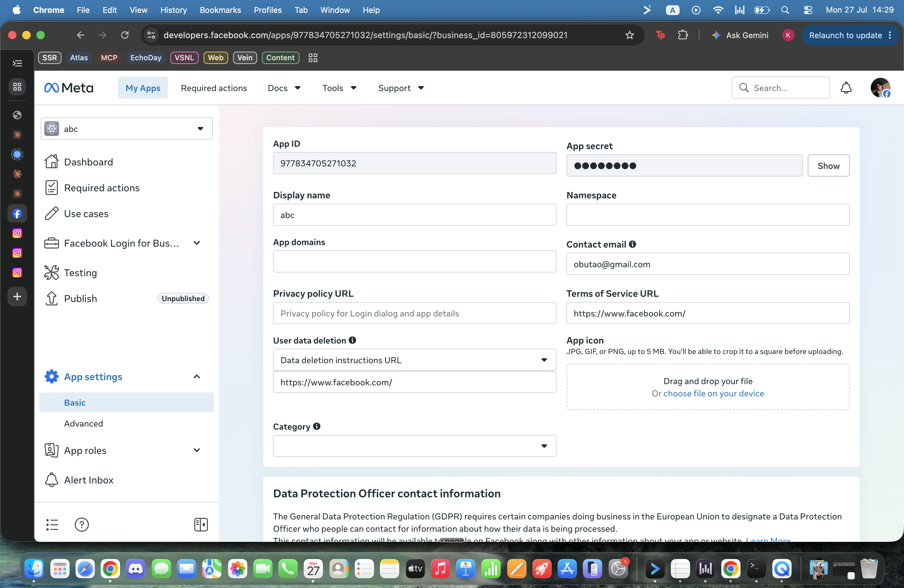Click the Namespace input field
Screen dimensions: 904x588
708,215
